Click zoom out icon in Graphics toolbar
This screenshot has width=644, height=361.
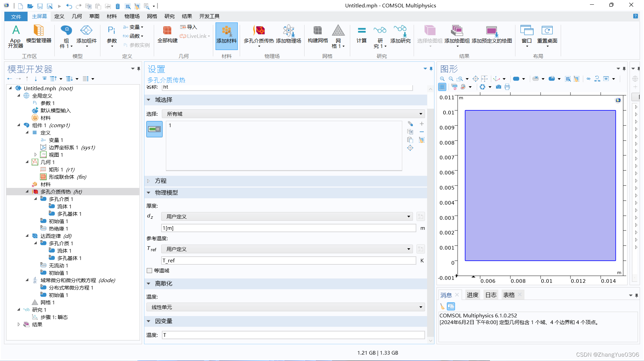click(x=451, y=79)
